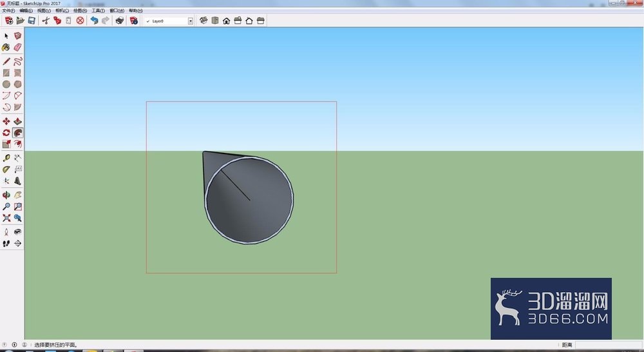Select the Tape Measure tool

coord(6,158)
